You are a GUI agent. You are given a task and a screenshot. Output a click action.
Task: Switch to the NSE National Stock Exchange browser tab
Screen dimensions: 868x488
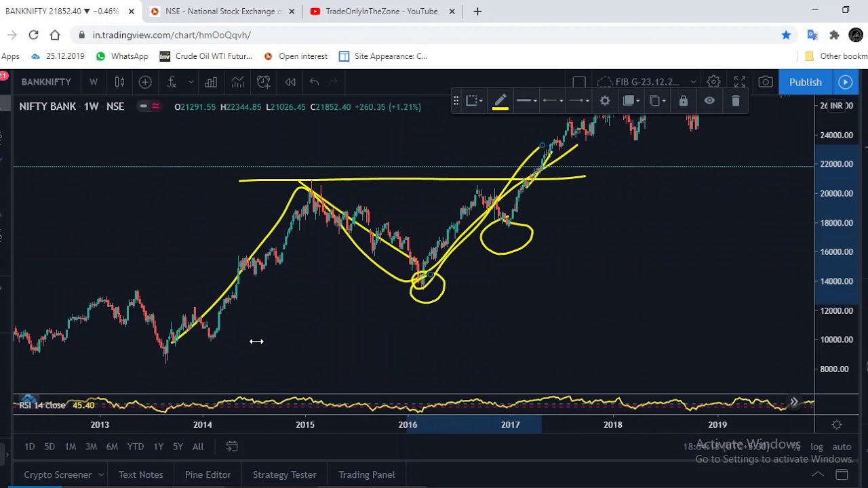[222, 12]
